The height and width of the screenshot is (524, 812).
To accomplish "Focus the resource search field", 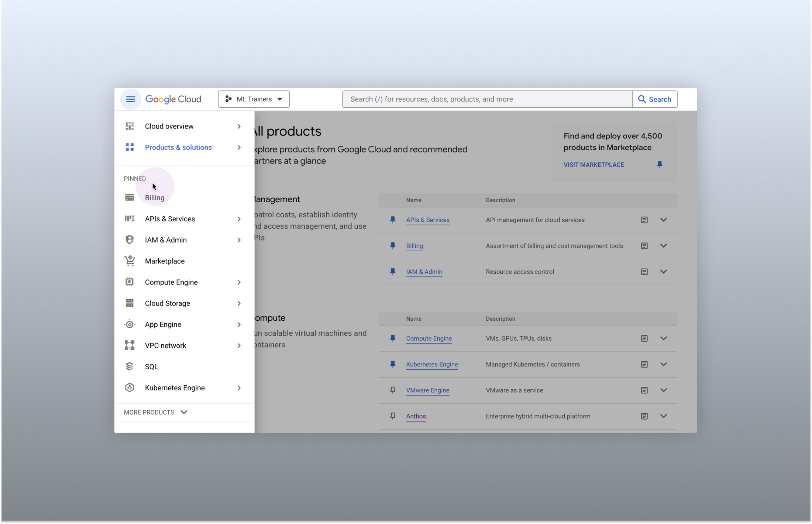I will point(487,99).
